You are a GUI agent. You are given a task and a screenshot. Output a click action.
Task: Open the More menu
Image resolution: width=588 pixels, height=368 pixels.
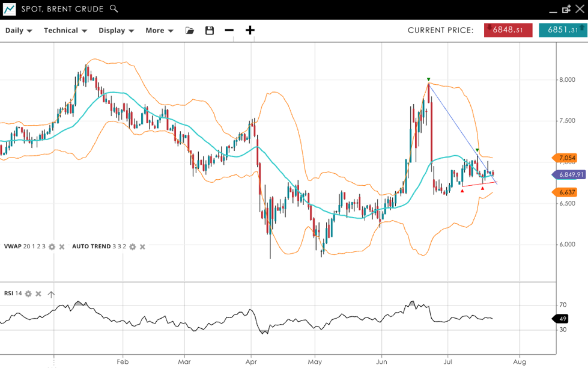click(159, 31)
